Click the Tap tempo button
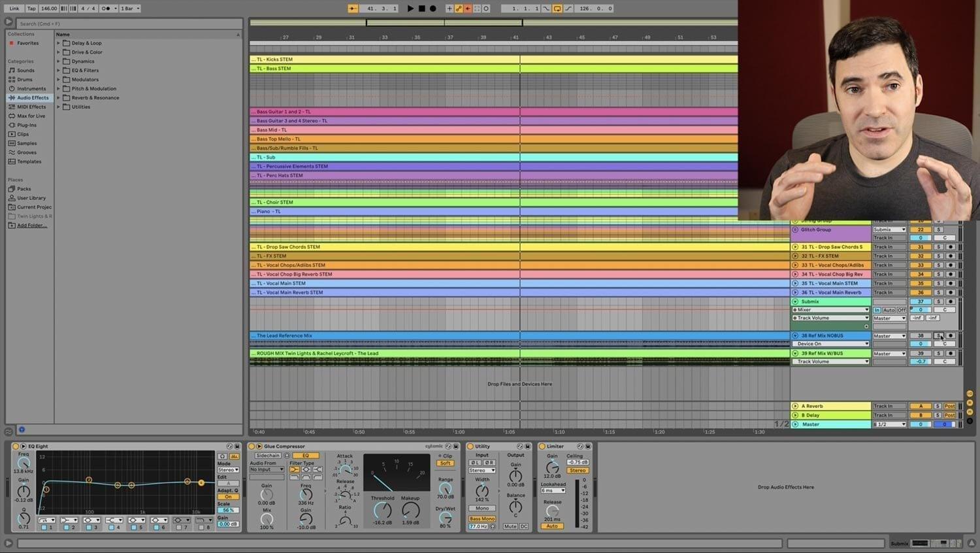This screenshot has height=553, width=980. click(x=31, y=8)
